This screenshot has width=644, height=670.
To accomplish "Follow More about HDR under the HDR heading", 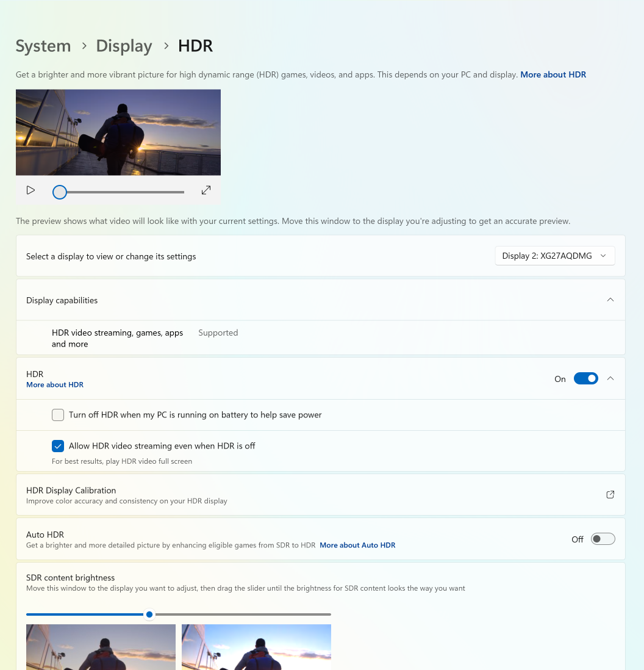I will pos(55,384).
